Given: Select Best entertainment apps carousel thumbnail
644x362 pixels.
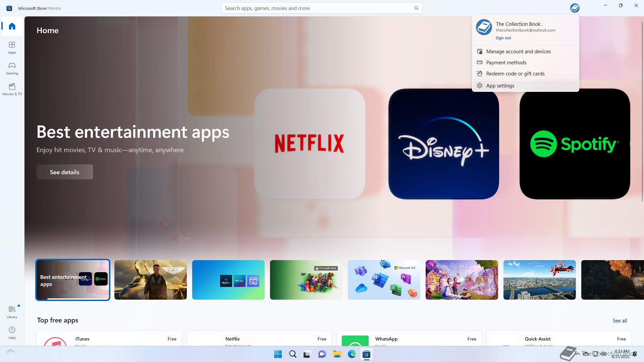Looking at the screenshot, I should point(73,280).
